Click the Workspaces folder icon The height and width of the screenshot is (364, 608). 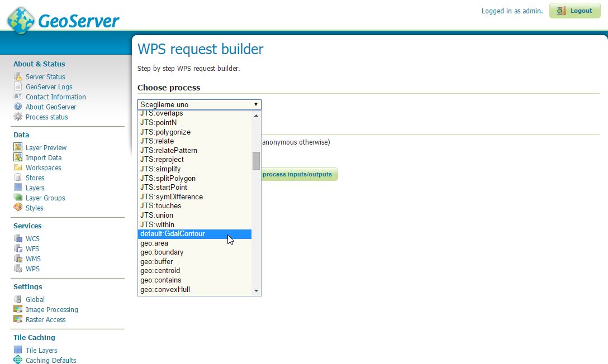point(18,168)
